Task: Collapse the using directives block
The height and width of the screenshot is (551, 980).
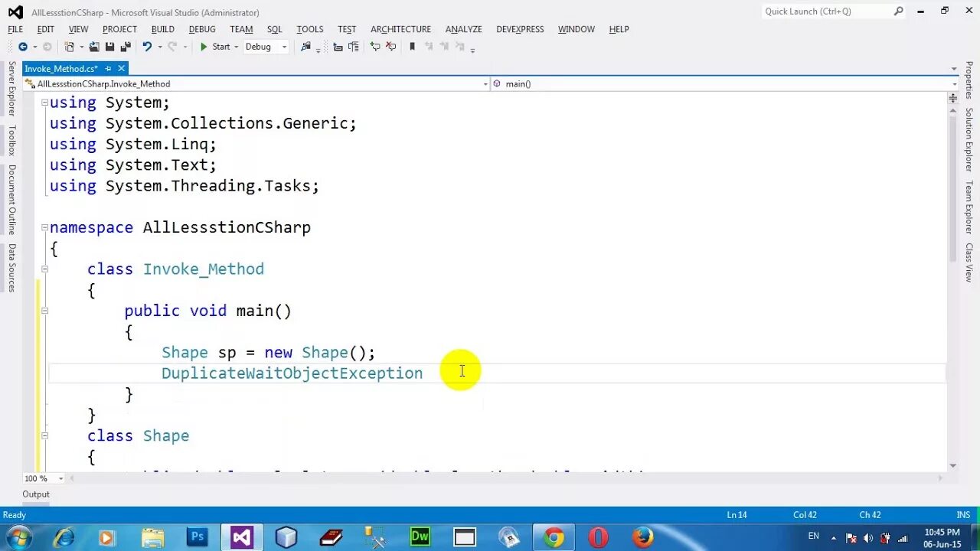Action: [44, 103]
